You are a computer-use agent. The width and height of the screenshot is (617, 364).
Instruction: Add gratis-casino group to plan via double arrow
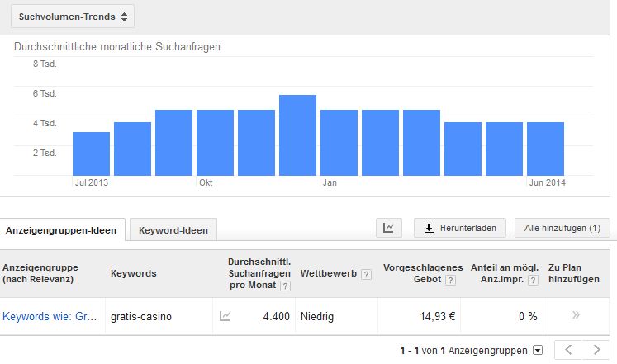point(576,314)
